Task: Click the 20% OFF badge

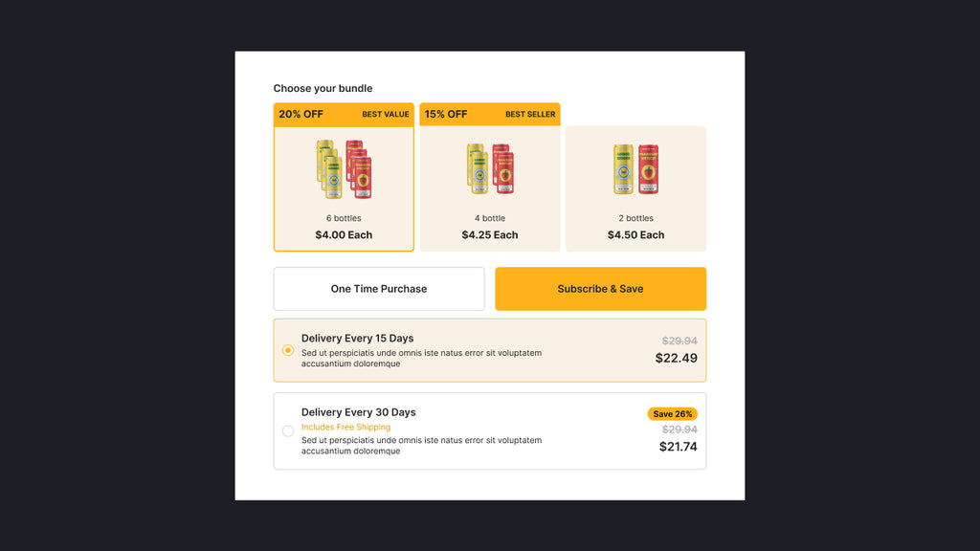Action: (x=301, y=115)
